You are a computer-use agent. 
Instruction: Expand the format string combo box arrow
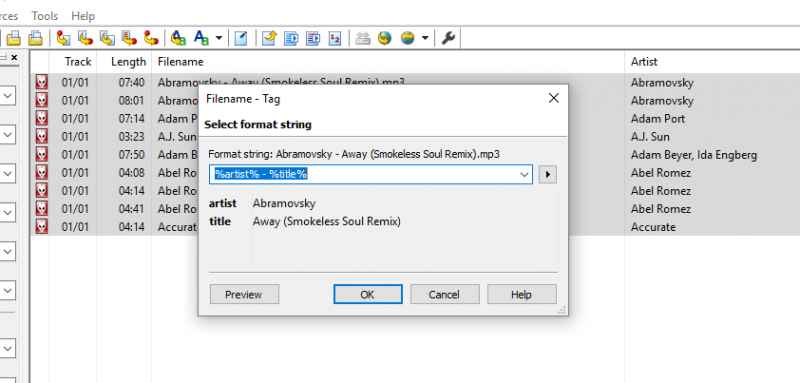524,174
